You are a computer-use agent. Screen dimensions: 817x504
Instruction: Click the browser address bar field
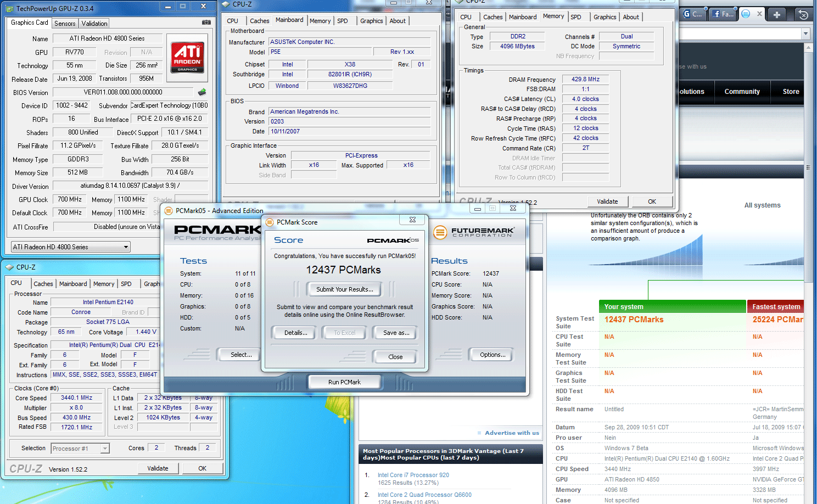coord(740,34)
